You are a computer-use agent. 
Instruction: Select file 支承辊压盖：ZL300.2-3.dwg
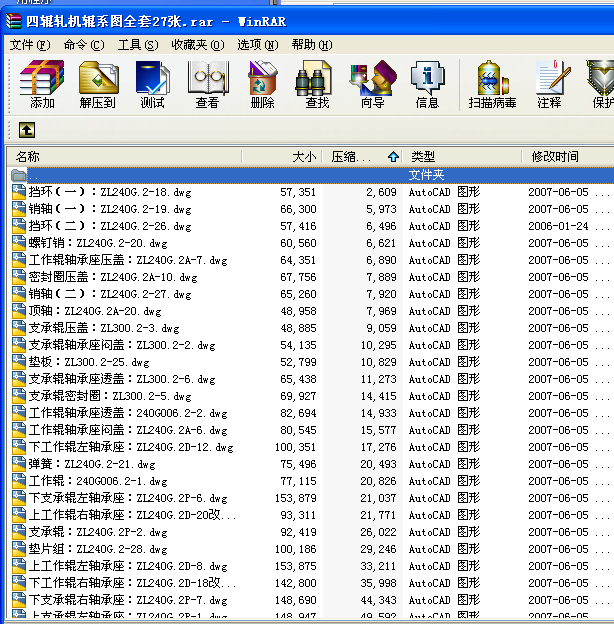coord(104,328)
